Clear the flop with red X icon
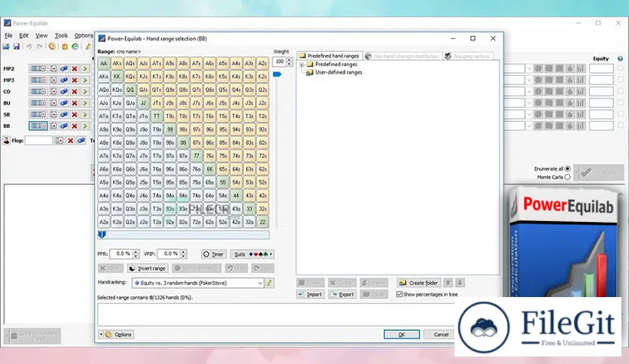 [x=70, y=141]
